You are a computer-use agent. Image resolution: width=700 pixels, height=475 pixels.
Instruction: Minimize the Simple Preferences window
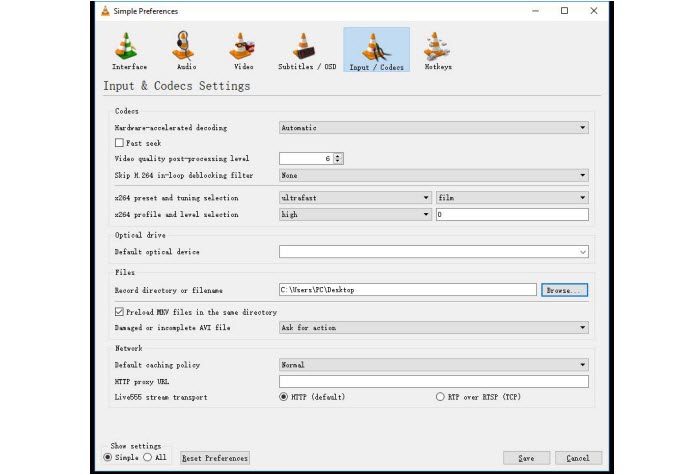pos(535,11)
